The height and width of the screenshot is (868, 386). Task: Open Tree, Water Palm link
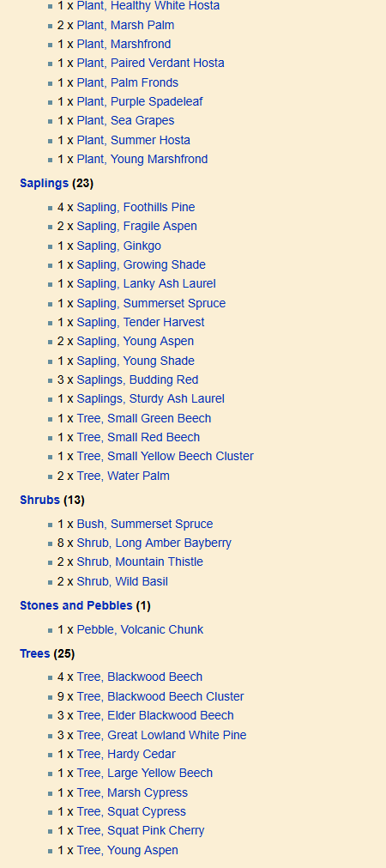click(124, 476)
